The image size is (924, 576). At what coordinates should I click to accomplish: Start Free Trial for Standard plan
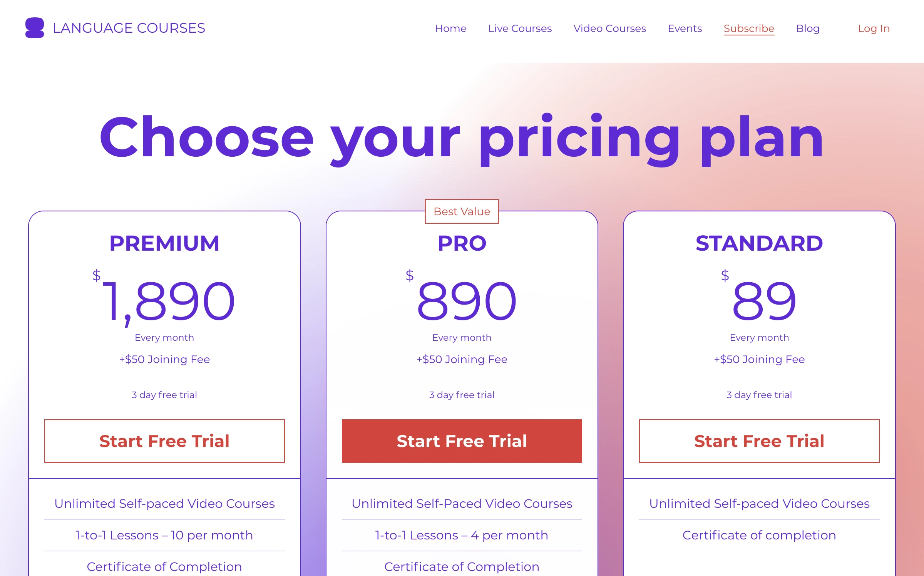[759, 441]
